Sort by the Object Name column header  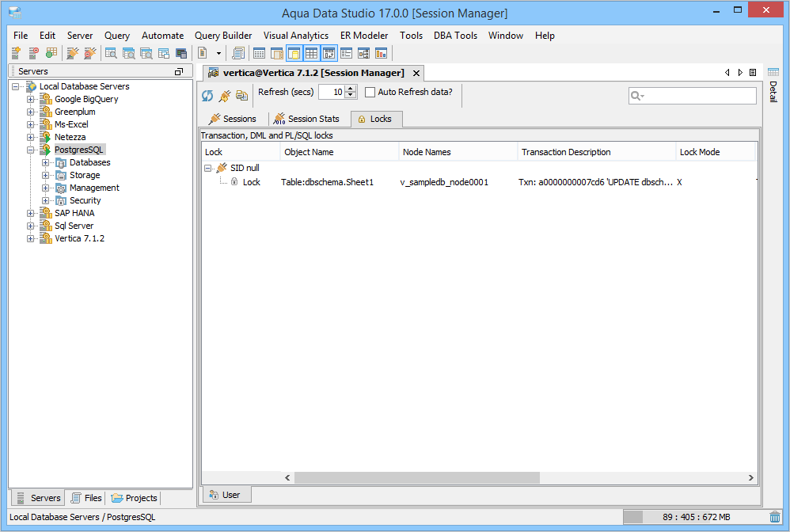tap(339, 152)
